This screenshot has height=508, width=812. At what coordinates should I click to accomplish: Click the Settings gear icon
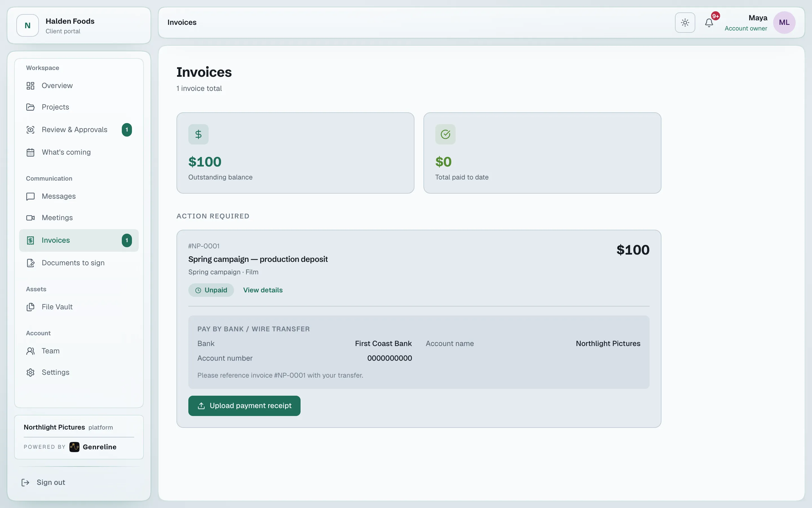click(x=30, y=372)
